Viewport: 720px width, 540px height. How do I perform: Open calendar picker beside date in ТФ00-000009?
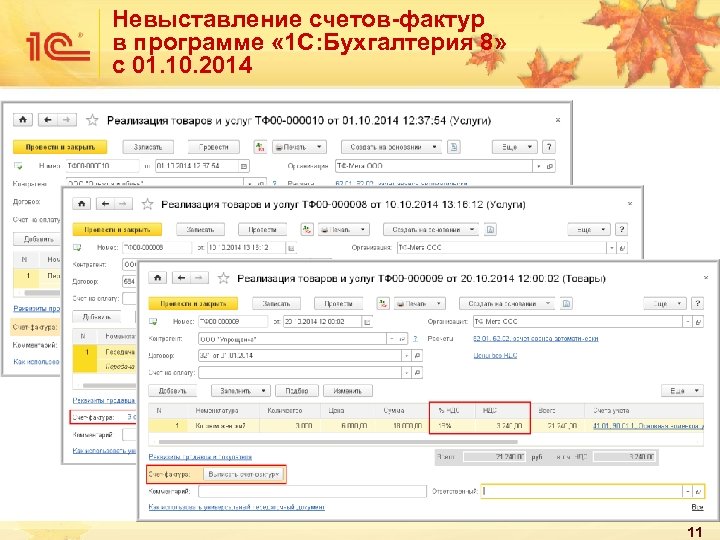(x=367, y=322)
